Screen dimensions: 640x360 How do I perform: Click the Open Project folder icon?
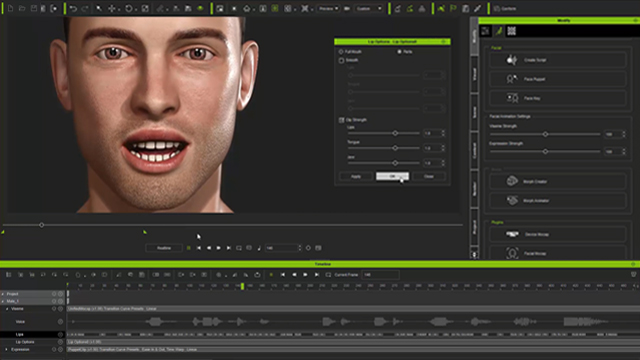tap(22, 9)
